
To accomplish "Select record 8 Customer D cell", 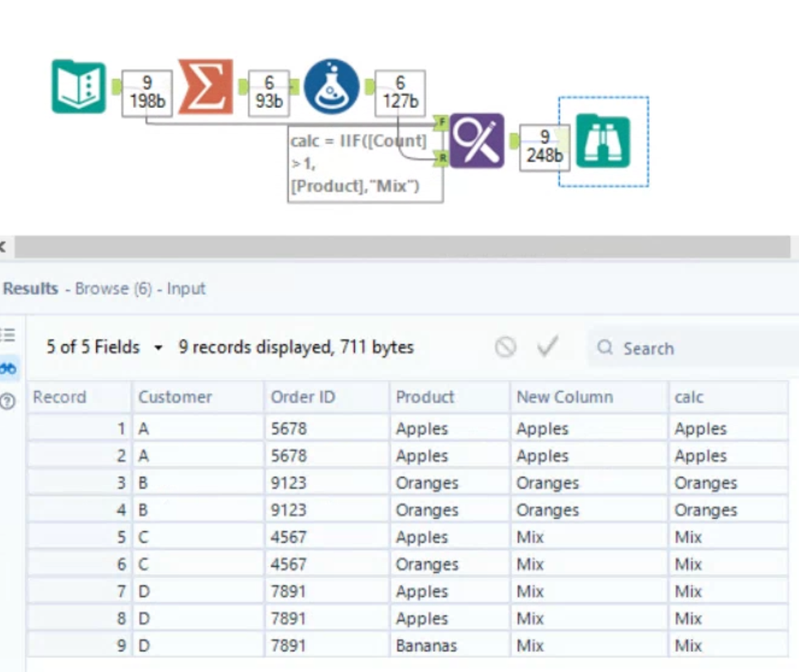I will 198,618.
